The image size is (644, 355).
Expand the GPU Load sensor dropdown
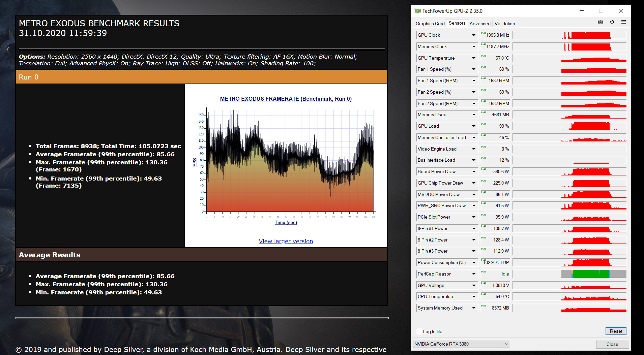474,126
